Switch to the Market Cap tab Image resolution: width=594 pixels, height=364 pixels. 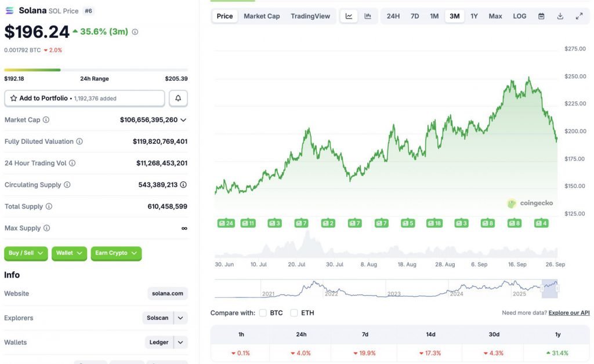[x=262, y=16]
